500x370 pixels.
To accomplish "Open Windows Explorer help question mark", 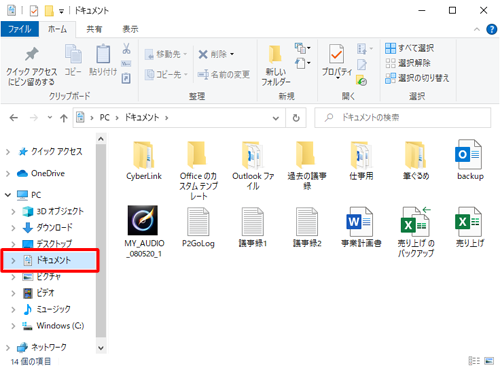I will tap(492, 29).
